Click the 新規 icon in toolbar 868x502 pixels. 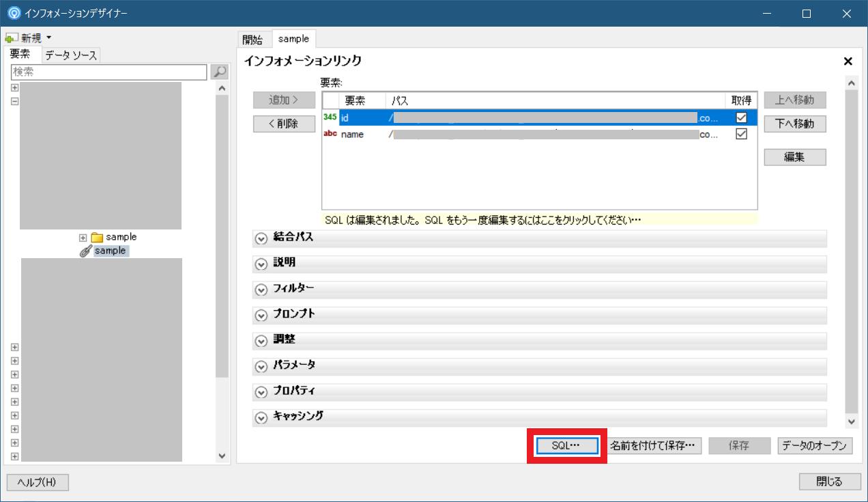pos(12,39)
